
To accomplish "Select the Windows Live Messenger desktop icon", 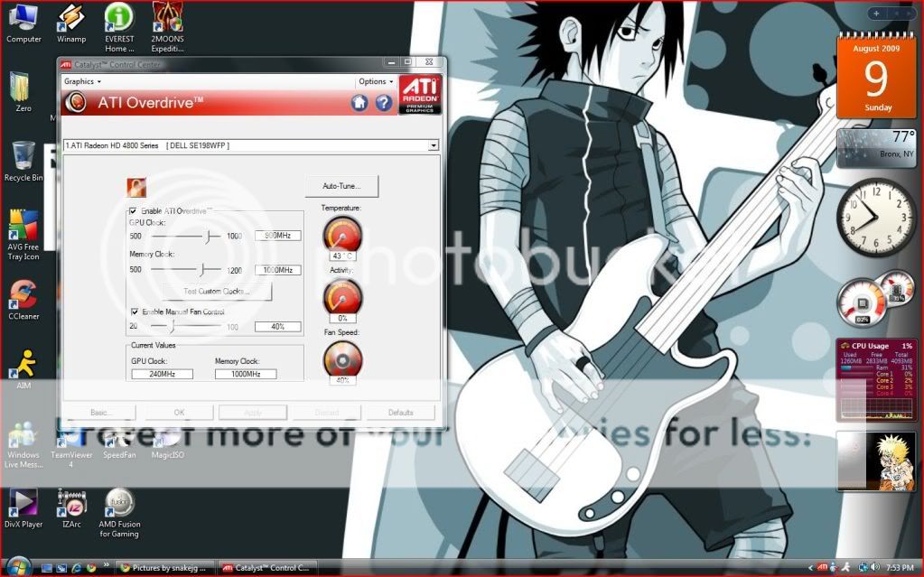I will click(23, 445).
